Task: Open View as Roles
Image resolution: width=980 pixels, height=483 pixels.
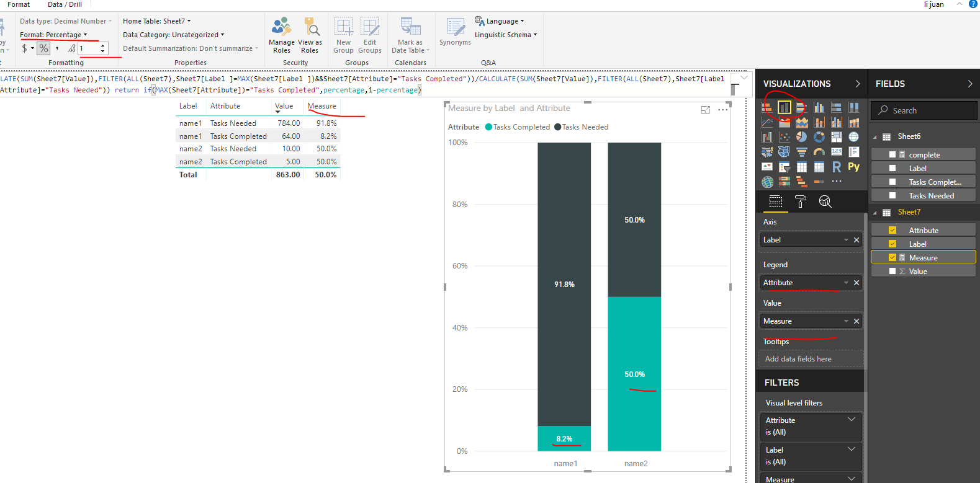Action: coord(310,35)
